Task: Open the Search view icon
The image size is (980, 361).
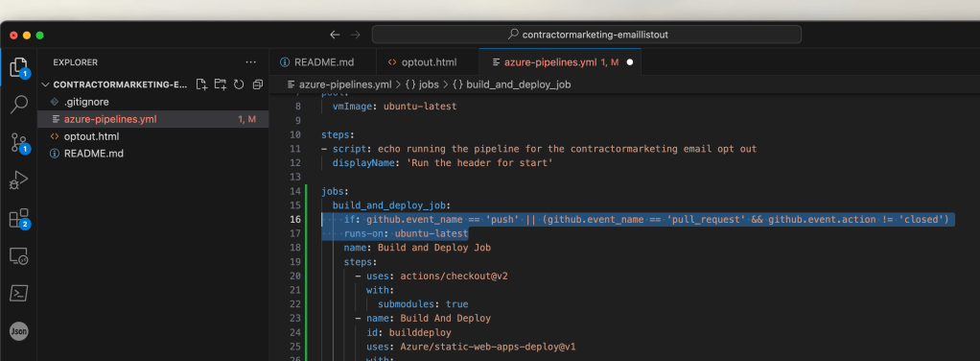Action: (19, 105)
